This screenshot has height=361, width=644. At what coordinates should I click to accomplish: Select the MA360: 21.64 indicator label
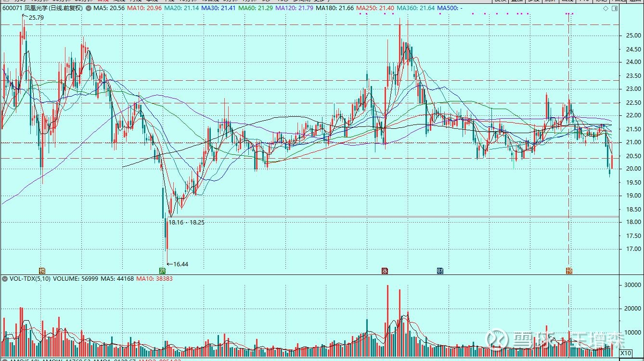pos(416,9)
